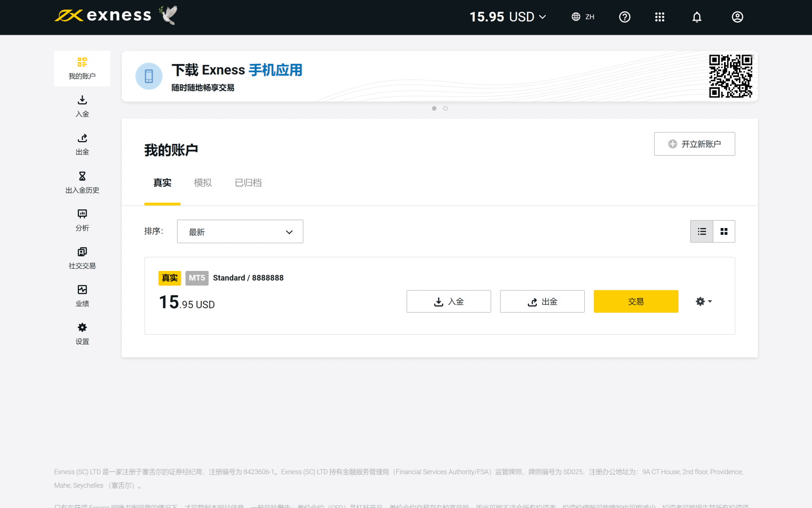
Task: Switch to list view layout
Action: coord(701,232)
